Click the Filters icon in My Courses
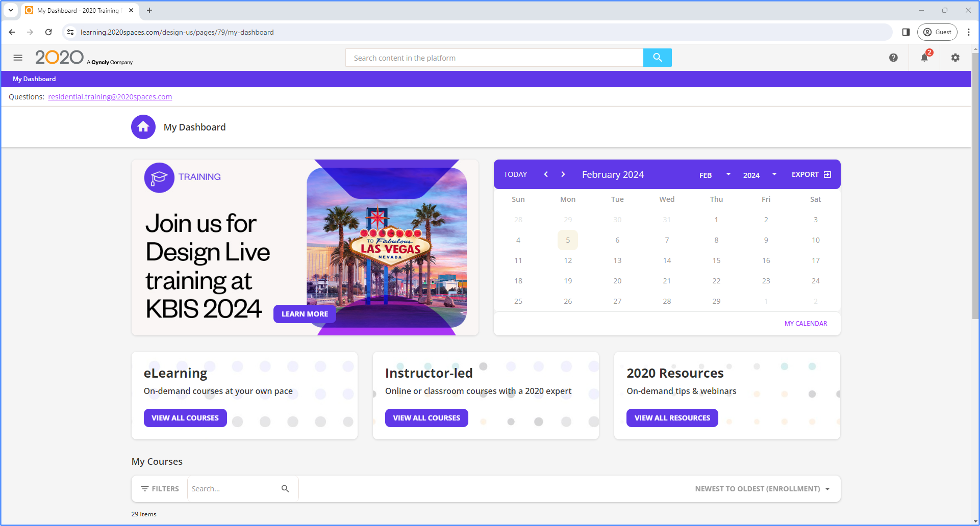The width and height of the screenshot is (980, 526). click(x=145, y=489)
